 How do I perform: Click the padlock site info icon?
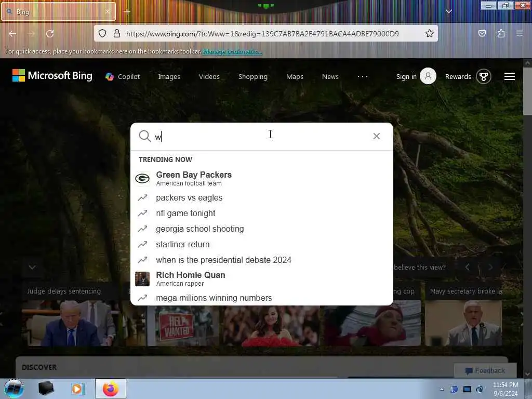(x=117, y=33)
